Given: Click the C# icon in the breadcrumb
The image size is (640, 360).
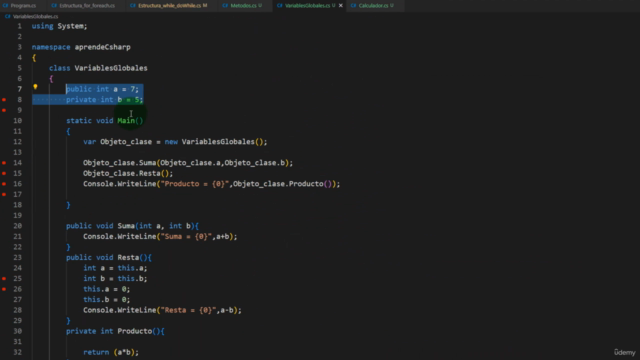Looking at the screenshot, I should 7,17.
